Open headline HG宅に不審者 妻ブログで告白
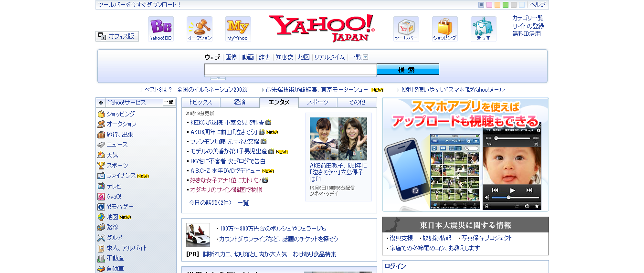The image size is (644, 273). 228,161
